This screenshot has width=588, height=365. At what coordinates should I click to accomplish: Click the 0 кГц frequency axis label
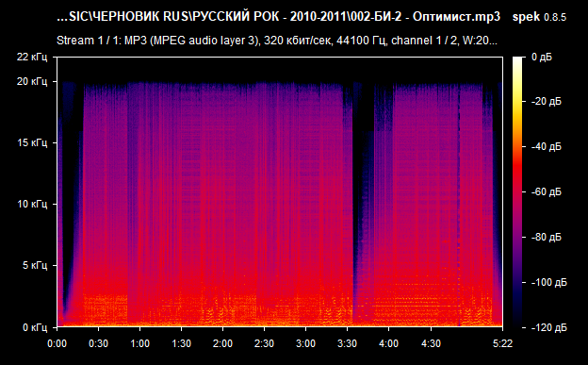35,327
